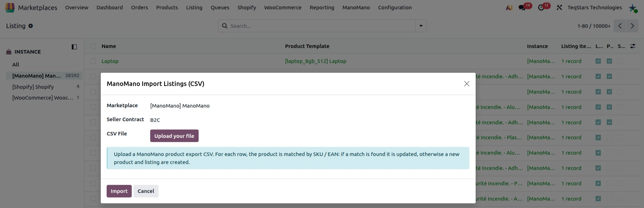644x208 pixels.
Task: Open the Configuration menu
Action: pyautogui.click(x=395, y=8)
